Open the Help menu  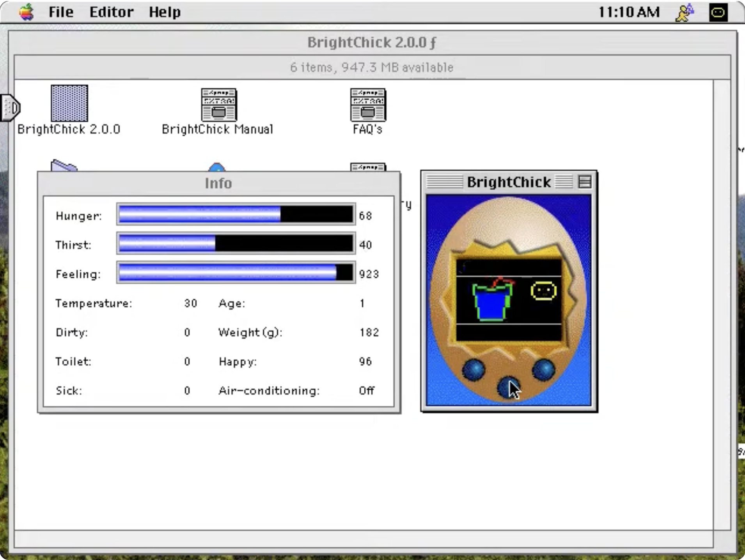click(x=165, y=12)
